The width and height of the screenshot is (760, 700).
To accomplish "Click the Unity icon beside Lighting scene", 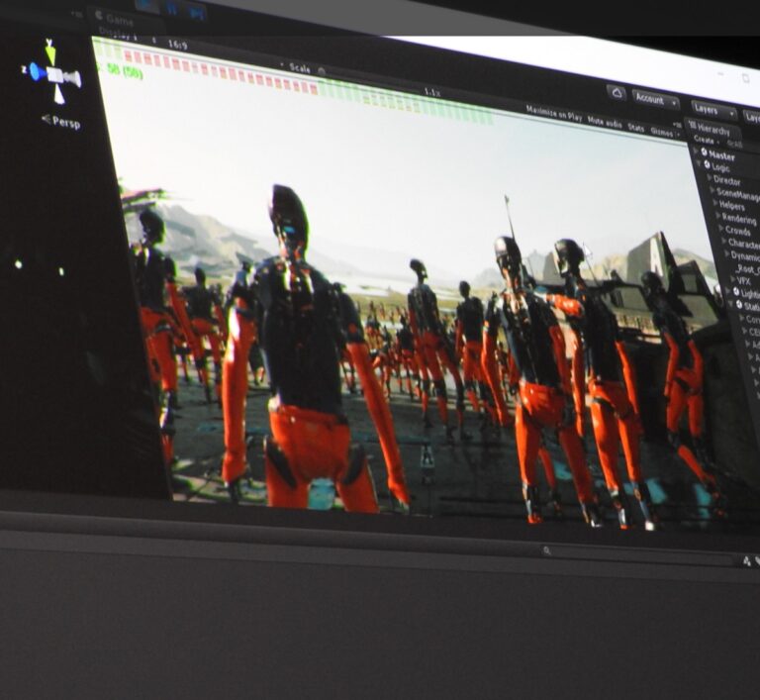I will click(x=736, y=291).
